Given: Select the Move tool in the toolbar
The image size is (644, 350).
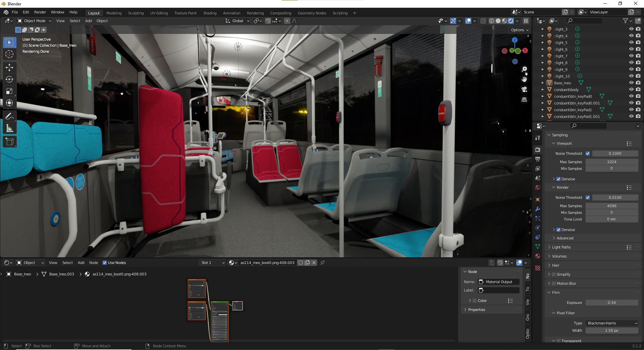Looking at the screenshot, I should click(x=9, y=68).
